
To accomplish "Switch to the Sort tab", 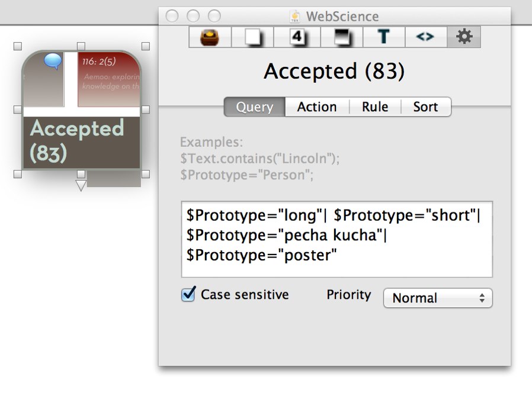I will pos(425,107).
